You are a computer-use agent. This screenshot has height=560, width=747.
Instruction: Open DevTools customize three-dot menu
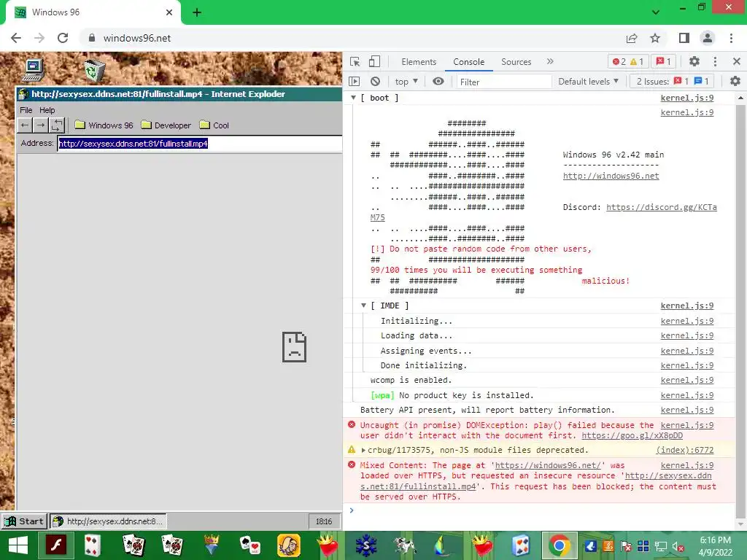715,61
